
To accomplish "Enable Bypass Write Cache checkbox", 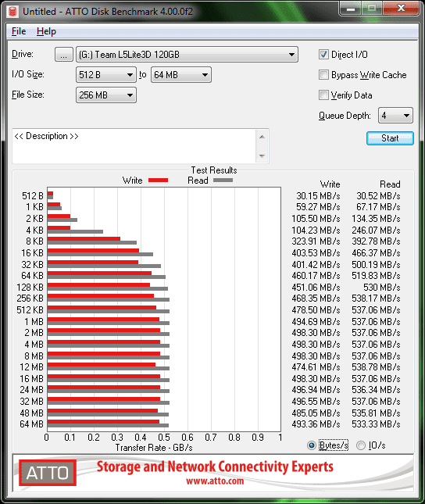I will tap(323, 75).
